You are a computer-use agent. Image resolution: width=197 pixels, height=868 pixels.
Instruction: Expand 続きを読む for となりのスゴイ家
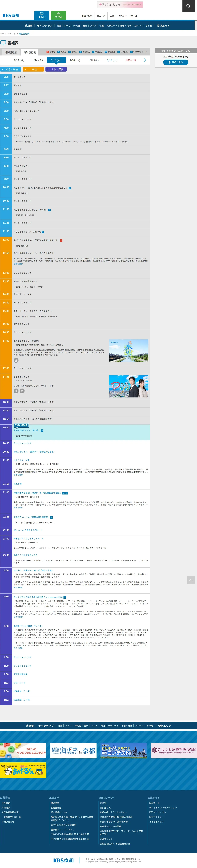18,474
